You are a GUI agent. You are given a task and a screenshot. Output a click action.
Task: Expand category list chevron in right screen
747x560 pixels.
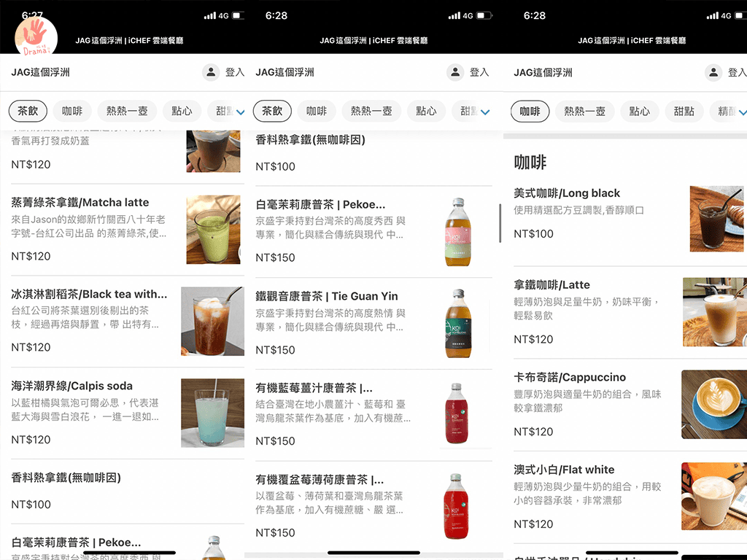point(742,112)
